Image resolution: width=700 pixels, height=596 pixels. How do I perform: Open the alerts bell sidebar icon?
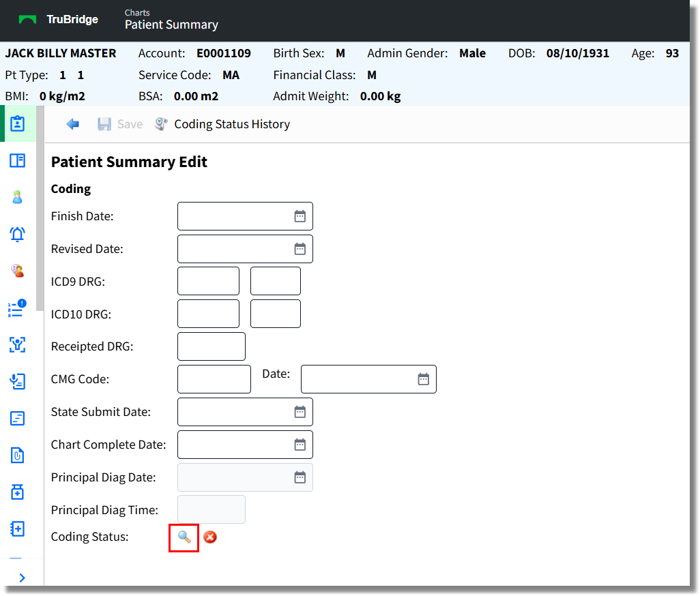click(x=18, y=234)
